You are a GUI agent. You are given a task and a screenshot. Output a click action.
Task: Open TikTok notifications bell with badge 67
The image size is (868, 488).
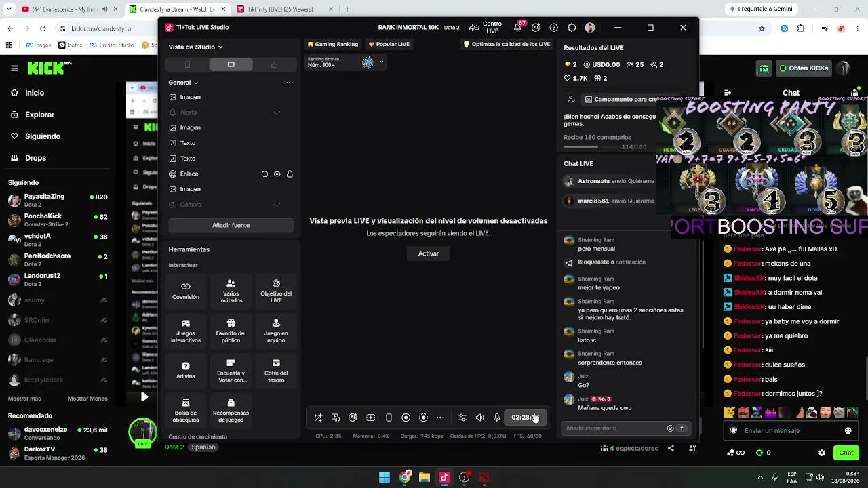(x=518, y=27)
